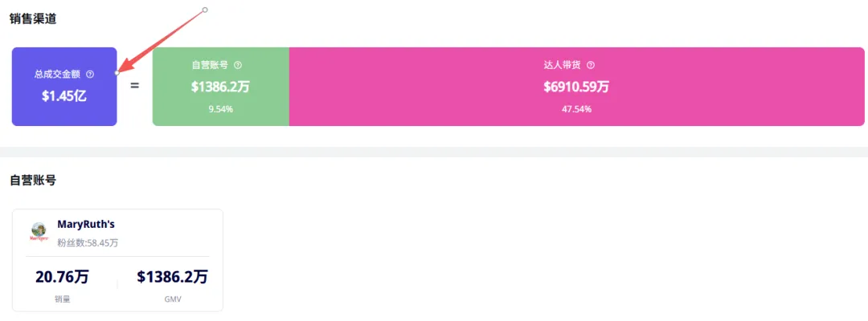The image size is (868, 321).
Task: Click help icon next to 达人带货
Action: [591, 66]
